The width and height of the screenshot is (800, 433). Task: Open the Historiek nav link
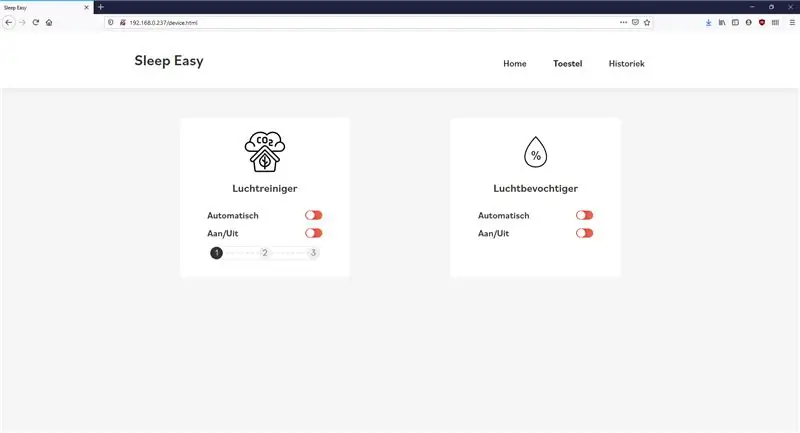[627, 64]
